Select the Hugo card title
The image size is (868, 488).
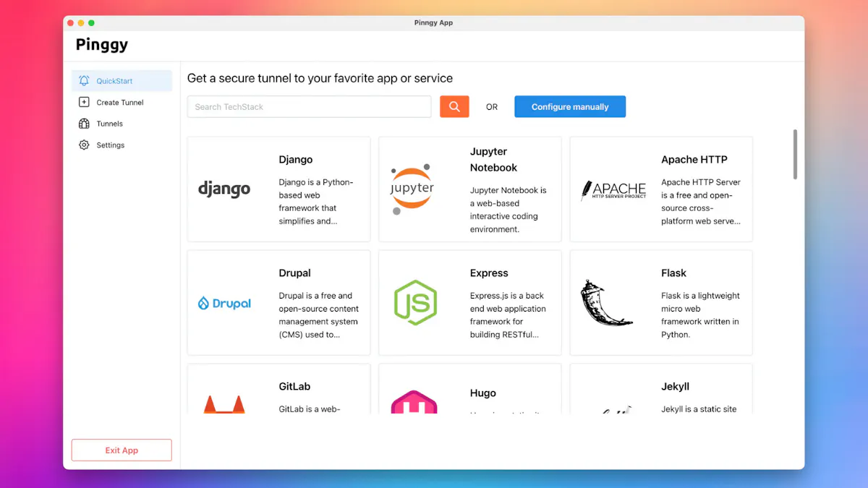[x=483, y=393]
